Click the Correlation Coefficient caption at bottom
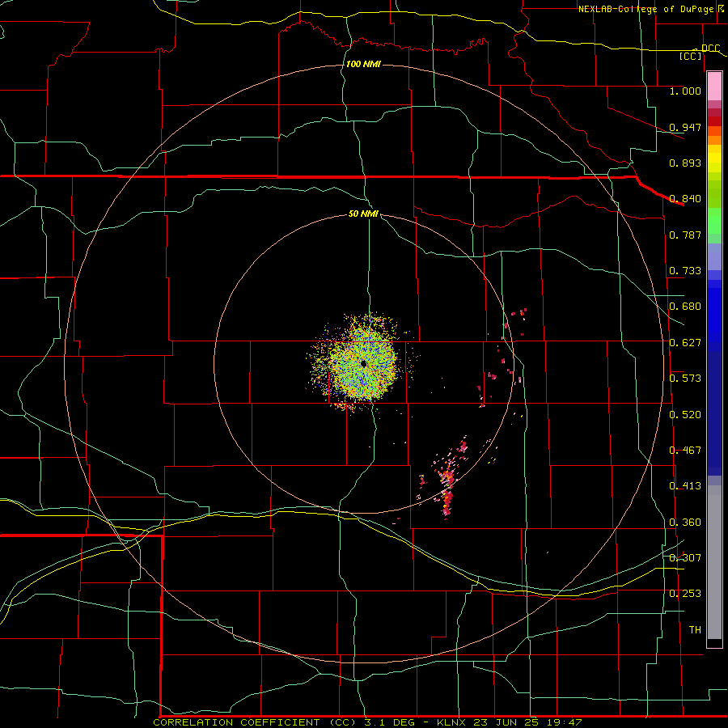 [367, 722]
